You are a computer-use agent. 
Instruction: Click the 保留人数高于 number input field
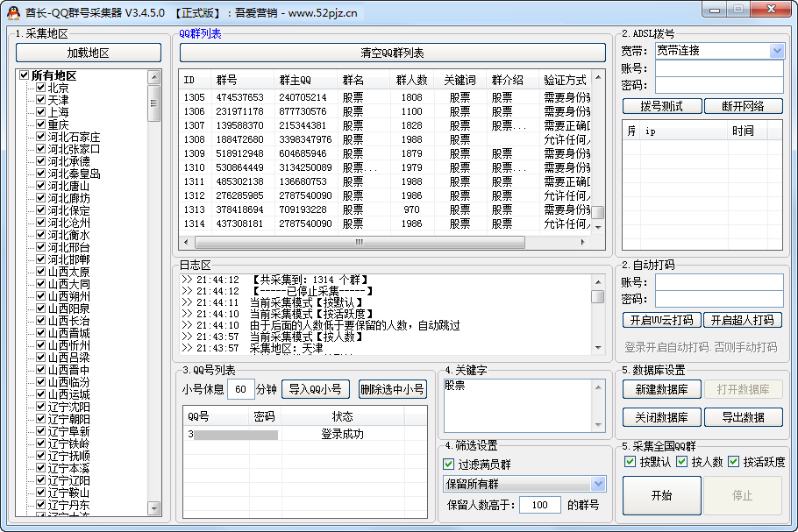tap(539, 505)
